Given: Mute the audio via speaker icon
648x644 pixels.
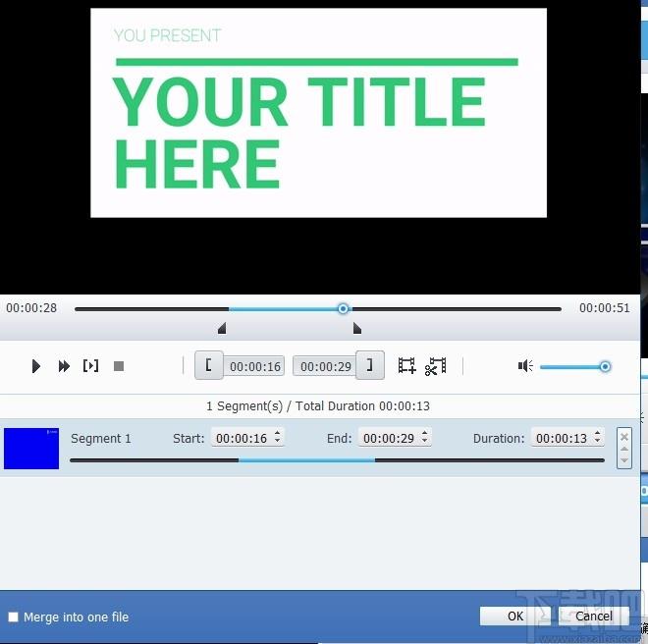Looking at the screenshot, I should (x=525, y=366).
